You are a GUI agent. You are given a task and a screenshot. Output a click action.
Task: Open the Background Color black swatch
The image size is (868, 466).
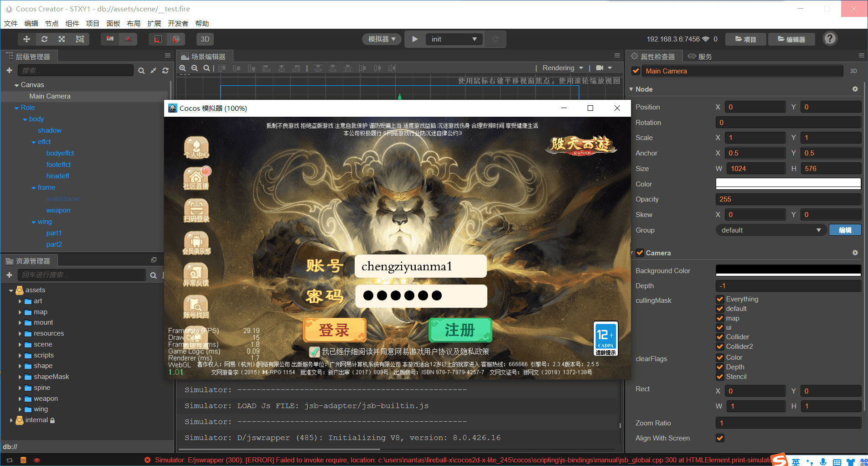pyautogui.click(x=788, y=270)
